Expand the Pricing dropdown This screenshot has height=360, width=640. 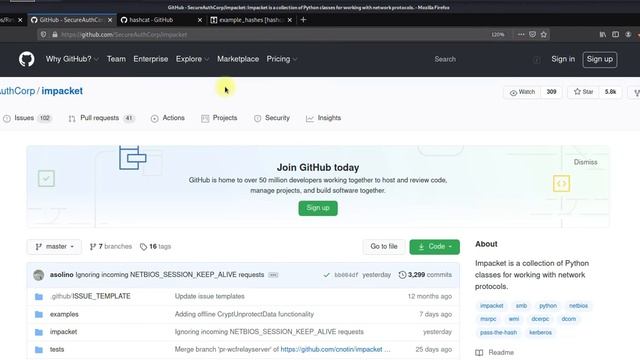[x=282, y=59]
